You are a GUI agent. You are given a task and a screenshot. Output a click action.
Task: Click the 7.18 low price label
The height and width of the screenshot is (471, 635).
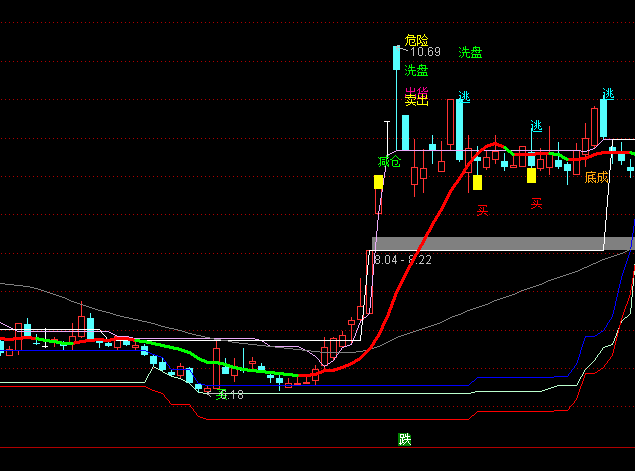pyautogui.click(x=230, y=395)
